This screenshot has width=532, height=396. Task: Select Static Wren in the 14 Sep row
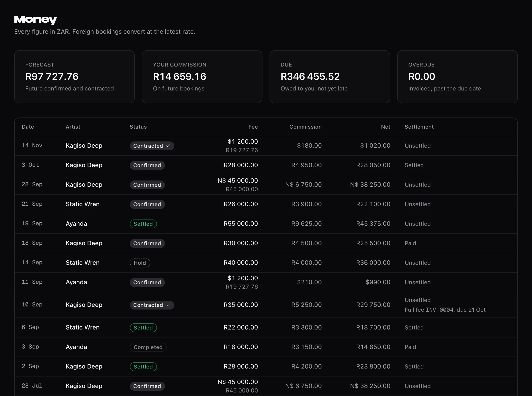82,263
